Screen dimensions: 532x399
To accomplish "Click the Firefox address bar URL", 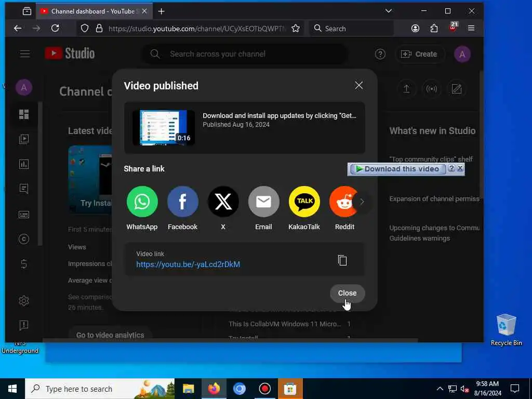I will 197,29.
